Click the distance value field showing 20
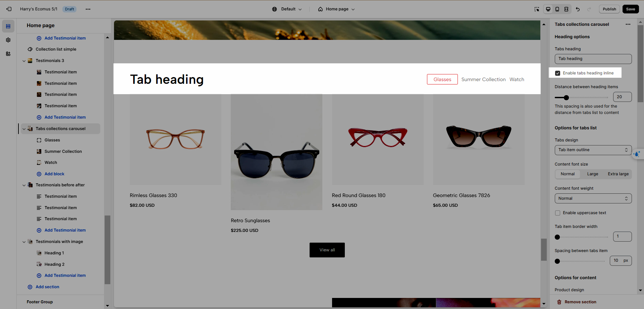The image size is (644, 309). (x=622, y=97)
